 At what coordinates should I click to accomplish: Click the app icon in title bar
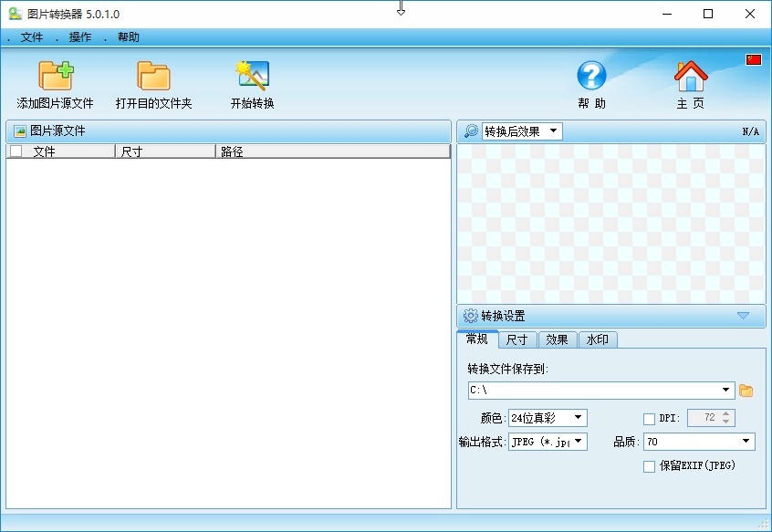tap(16, 14)
